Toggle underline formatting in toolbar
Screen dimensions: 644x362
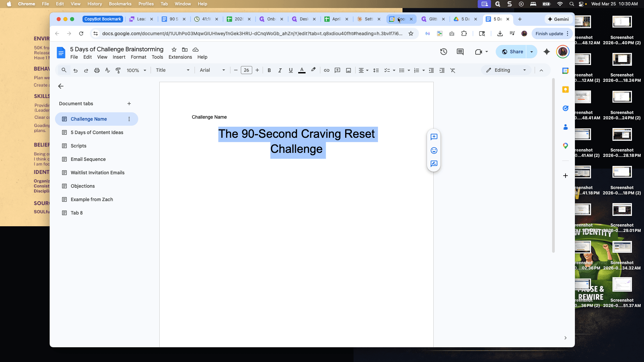tap(290, 70)
